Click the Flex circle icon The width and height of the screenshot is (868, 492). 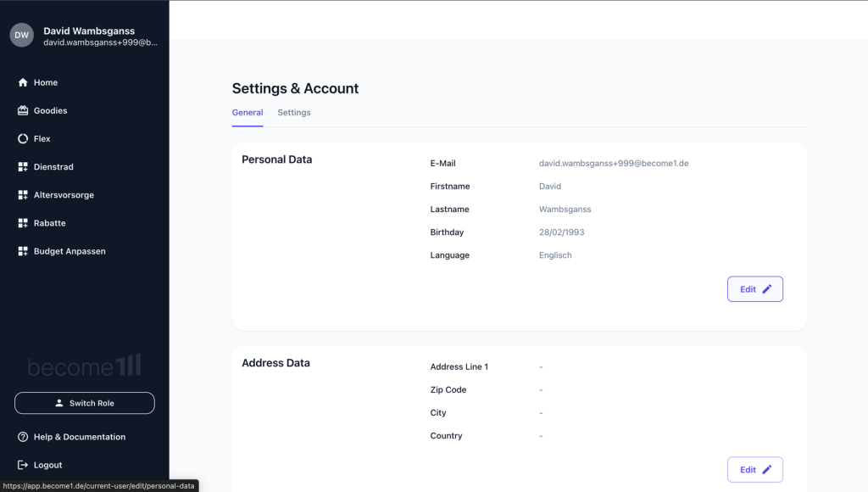point(23,138)
